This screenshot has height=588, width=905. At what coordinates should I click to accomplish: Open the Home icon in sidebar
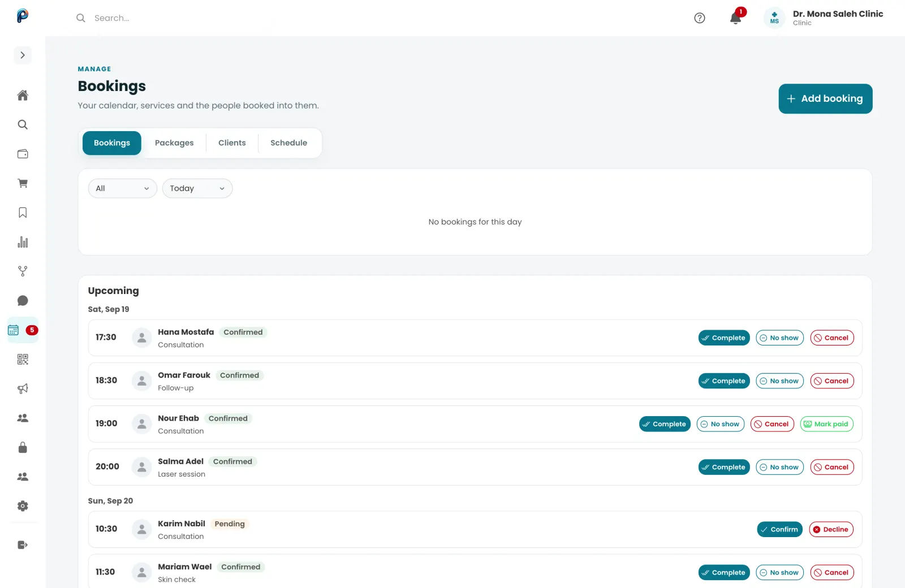[23, 95]
